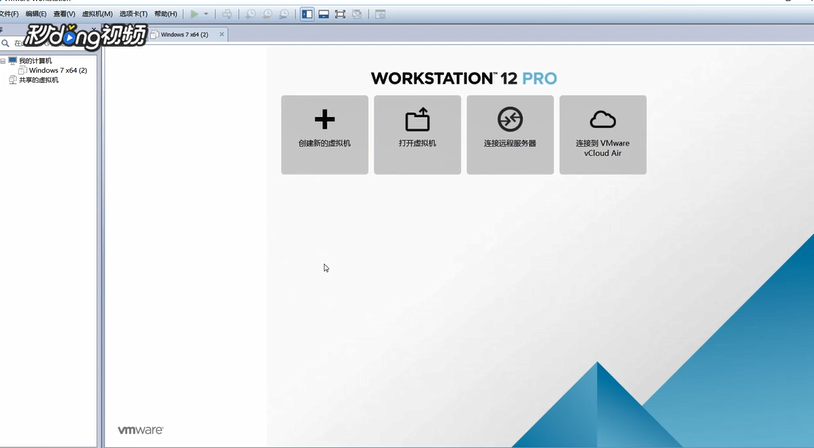Select Windows 7 x64 (2) in library tree
The image size is (814, 448).
click(x=58, y=70)
